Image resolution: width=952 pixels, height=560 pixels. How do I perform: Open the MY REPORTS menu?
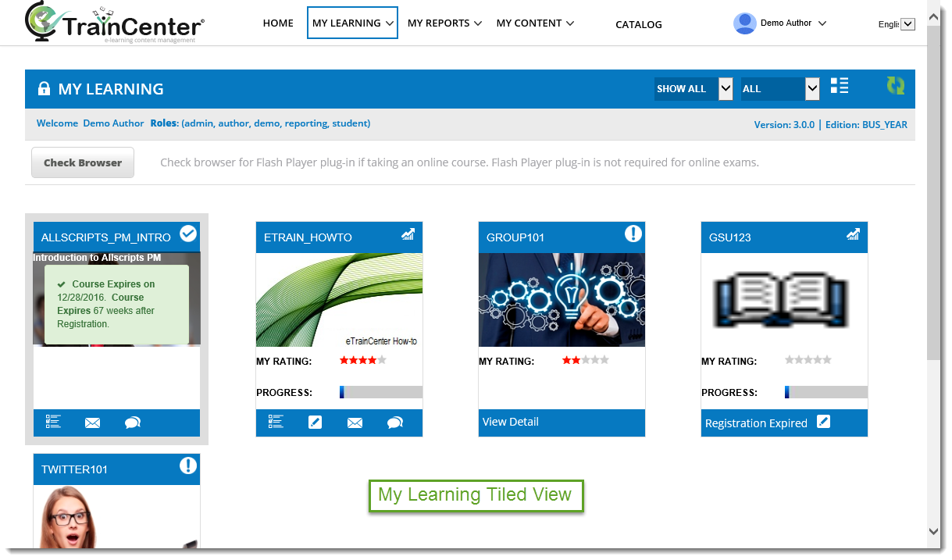click(444, 23)
